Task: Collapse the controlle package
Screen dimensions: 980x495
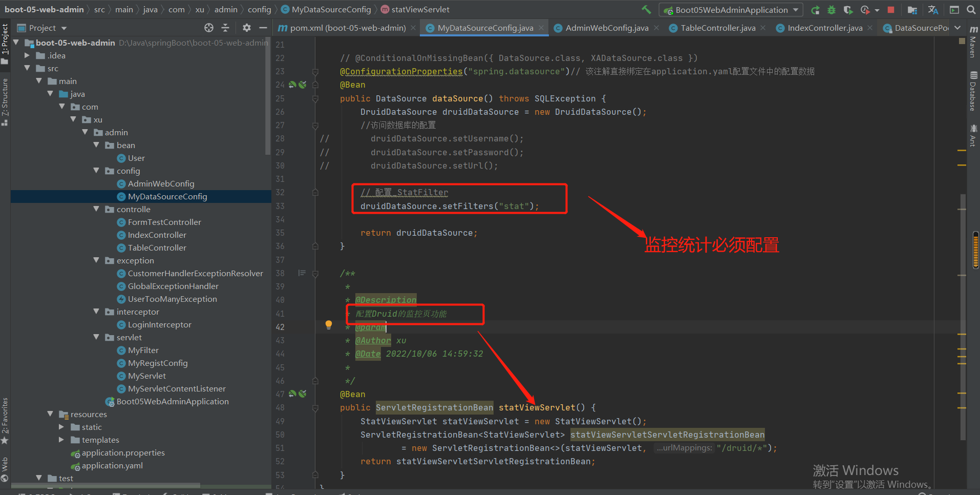Action: pos(96,209)
